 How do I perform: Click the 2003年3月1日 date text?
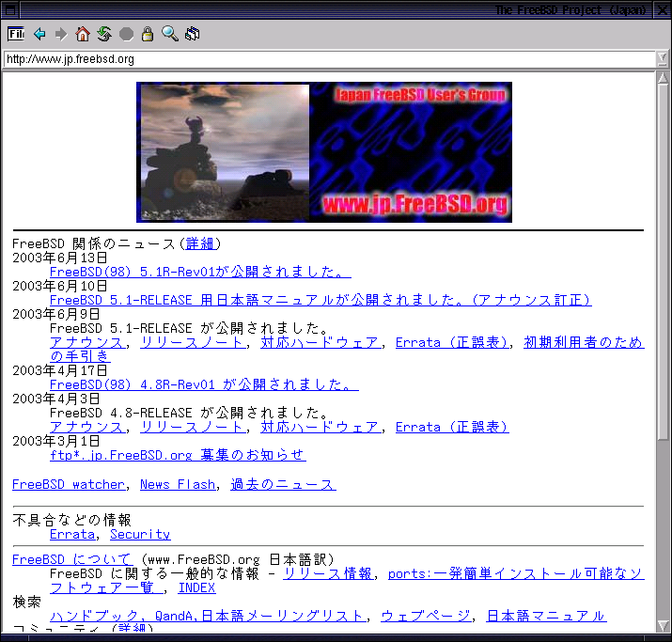click(x=56, y=441)
